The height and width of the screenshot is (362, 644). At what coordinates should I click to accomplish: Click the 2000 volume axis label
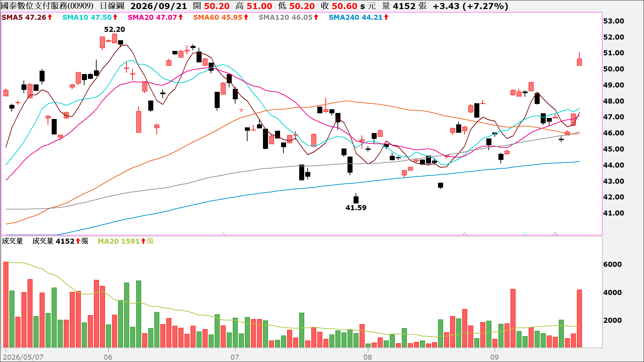tap(612, 320)
